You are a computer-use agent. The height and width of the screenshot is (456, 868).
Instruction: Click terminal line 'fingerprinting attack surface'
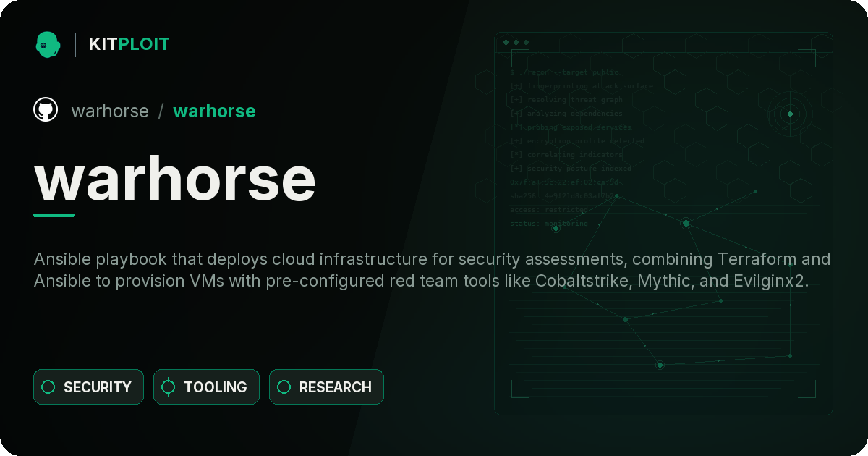[x=581, y=86]
